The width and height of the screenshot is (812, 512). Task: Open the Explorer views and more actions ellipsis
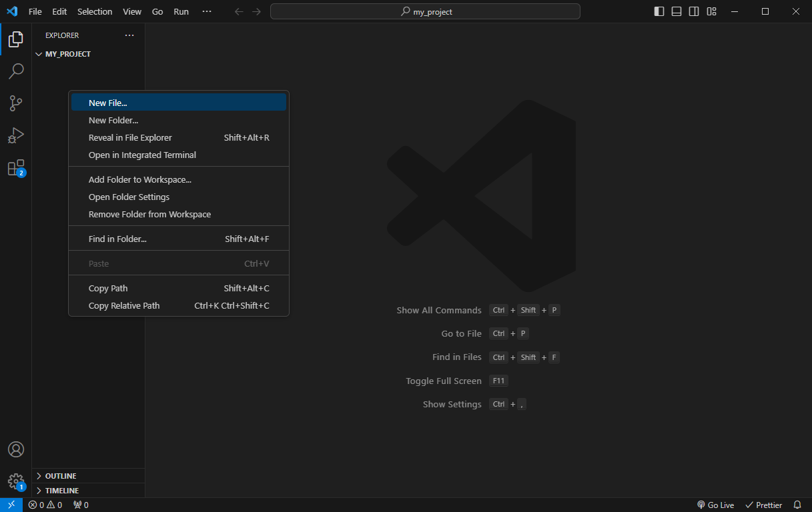point(129,35)
